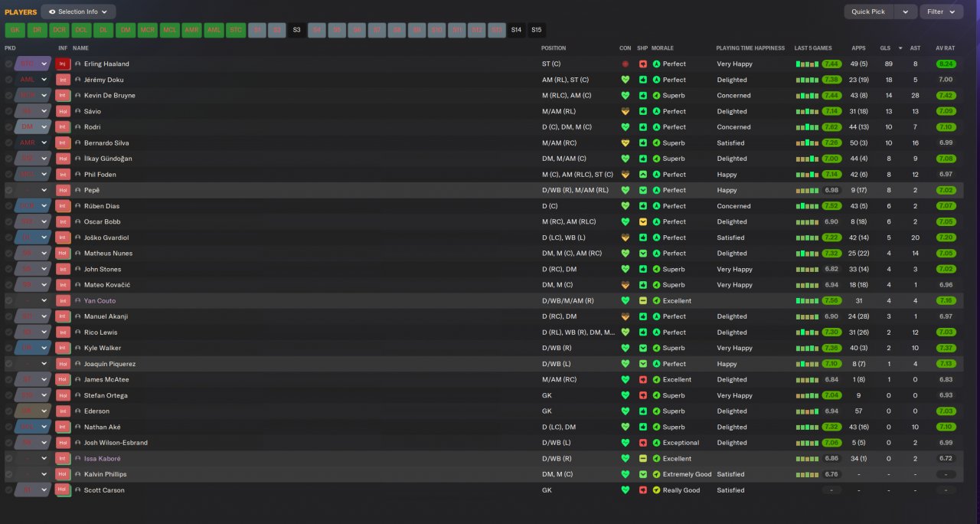
Task: Open Bernardo Silva's AMR position dropdown
Action: click(x=33, y=142)
